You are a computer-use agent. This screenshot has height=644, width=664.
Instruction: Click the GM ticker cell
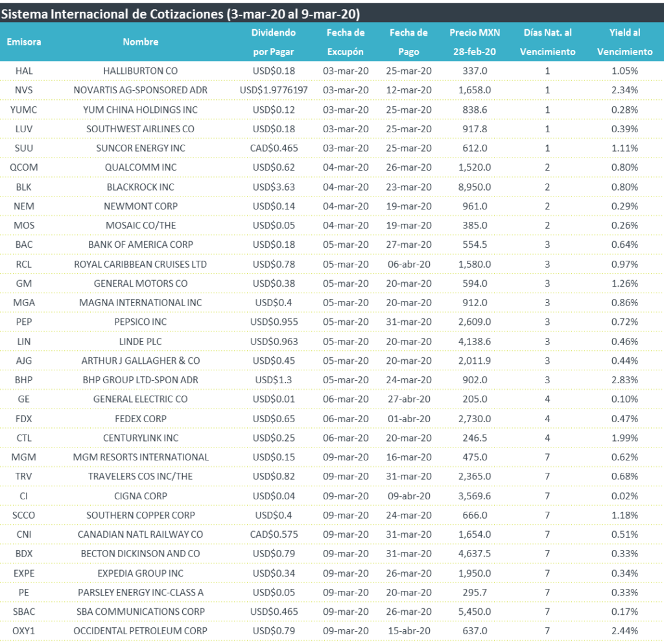pos(24,283)
